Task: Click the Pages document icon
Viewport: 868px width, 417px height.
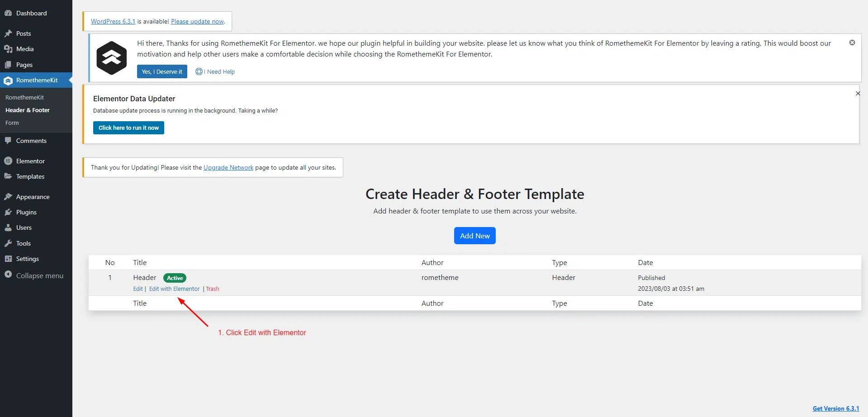Action: pyautogui.click(x=8, y=65)
